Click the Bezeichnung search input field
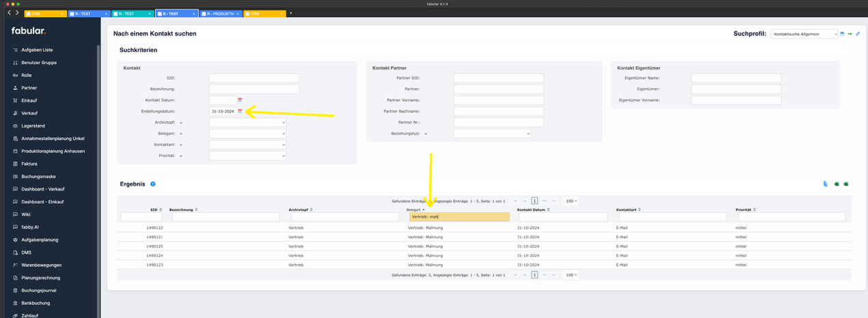This screenshot has width=868, height=318. (224, 217)
